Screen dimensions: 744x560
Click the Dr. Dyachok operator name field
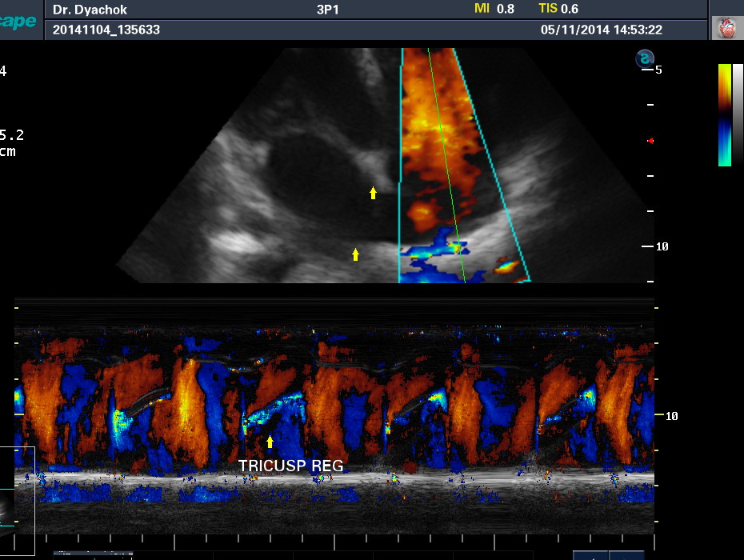click(90, 10)
